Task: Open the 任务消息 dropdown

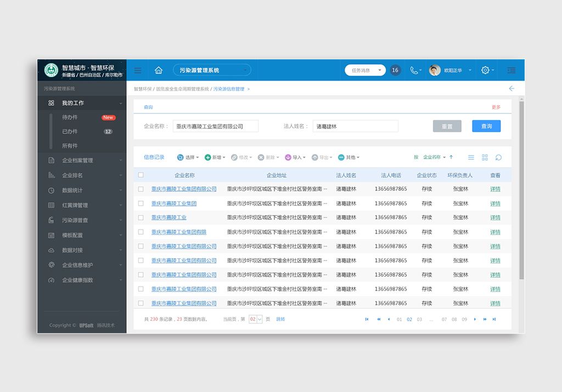Action: pos(365,70)
